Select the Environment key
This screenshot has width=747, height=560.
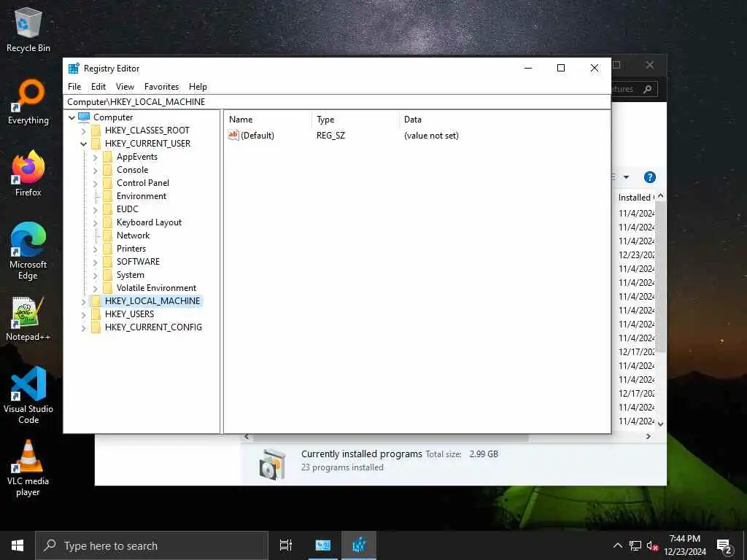(x=142, y=196)
